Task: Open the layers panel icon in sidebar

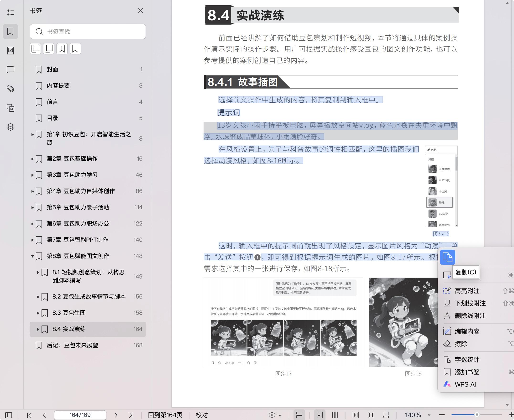Action: (x=10, y=127)
